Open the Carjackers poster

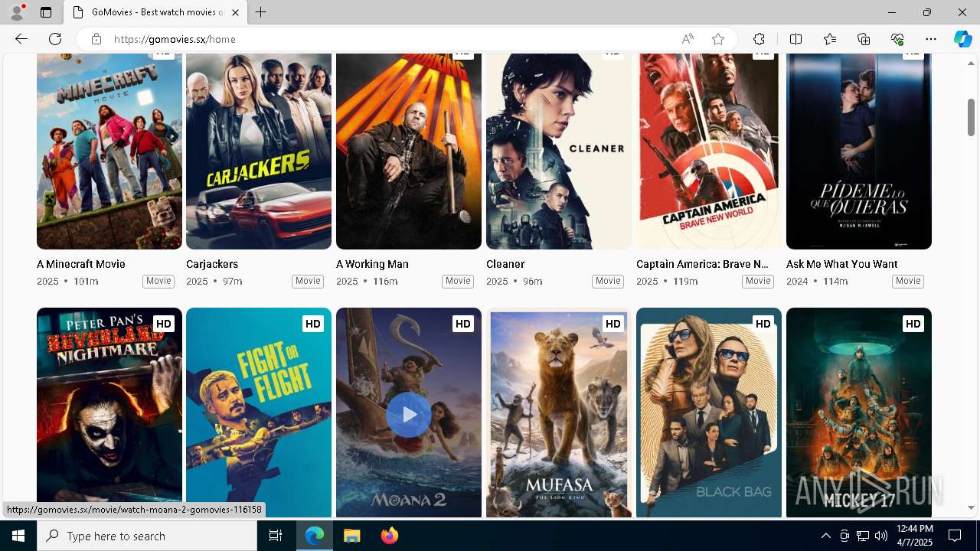(259, 152)
